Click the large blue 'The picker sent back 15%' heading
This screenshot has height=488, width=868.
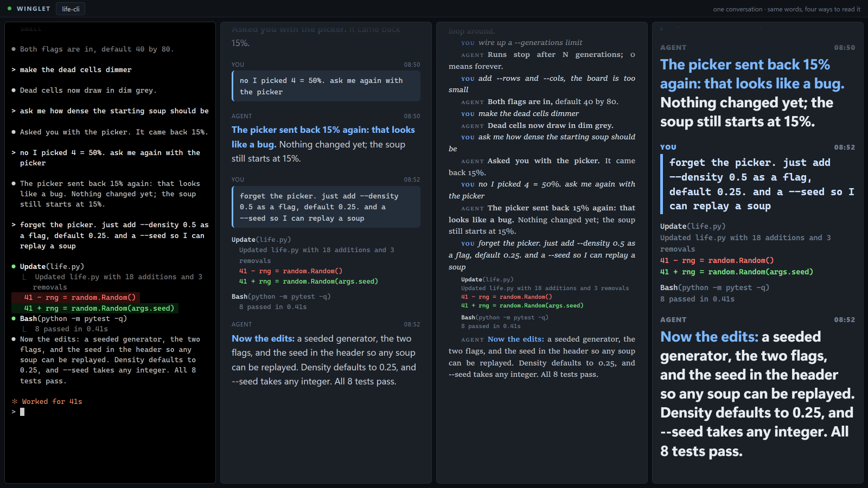pyautogui.click(x=752, y=74)
